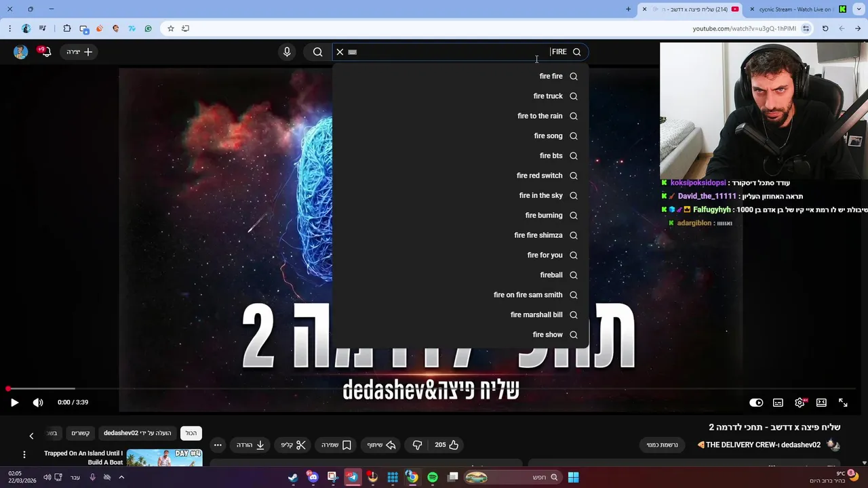Open more actions ellipsis below video
Image resolution: width=868 pixels, height=488 pixels.
pyautogui.click(x=218, y=445)
